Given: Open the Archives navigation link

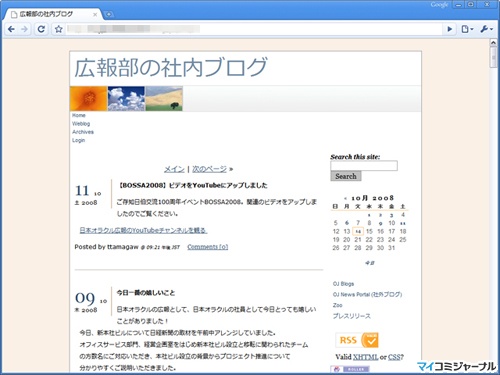Looking at the screenshot, I should [x=83, y=132].
